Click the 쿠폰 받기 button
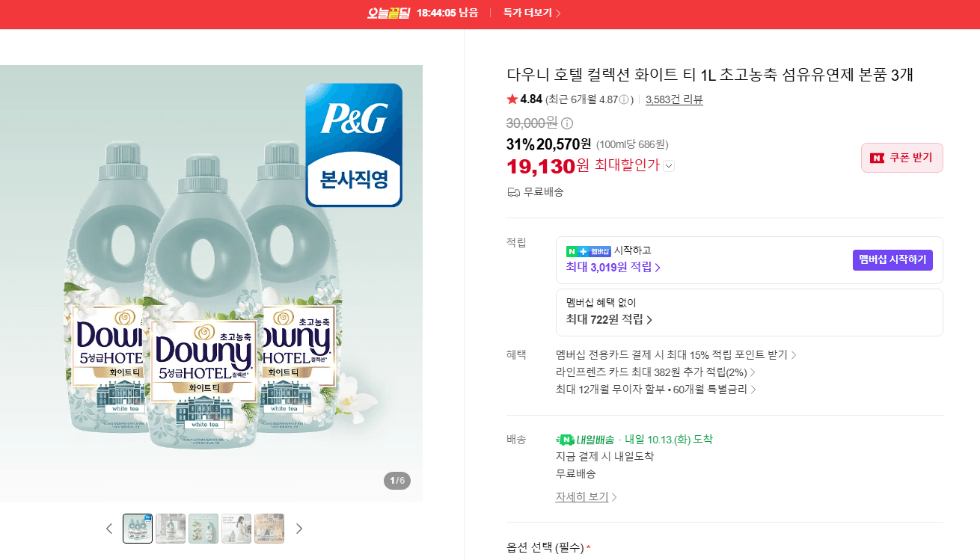This screenshot has width=980, height=560. [902, 158]
